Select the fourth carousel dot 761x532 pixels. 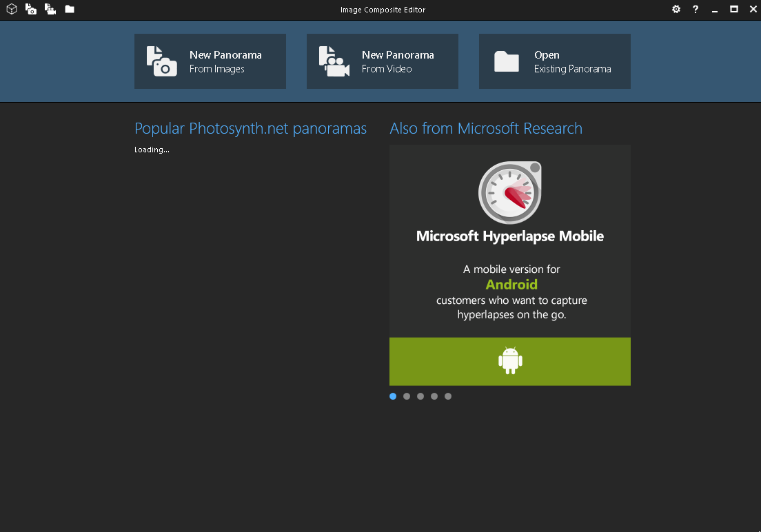(x=434, y=396)
